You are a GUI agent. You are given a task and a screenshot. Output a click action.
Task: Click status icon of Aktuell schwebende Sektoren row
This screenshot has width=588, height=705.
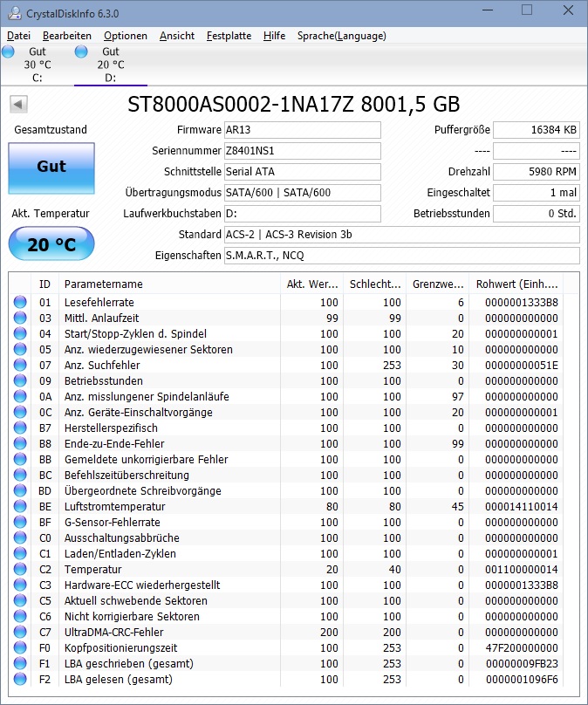20,600
